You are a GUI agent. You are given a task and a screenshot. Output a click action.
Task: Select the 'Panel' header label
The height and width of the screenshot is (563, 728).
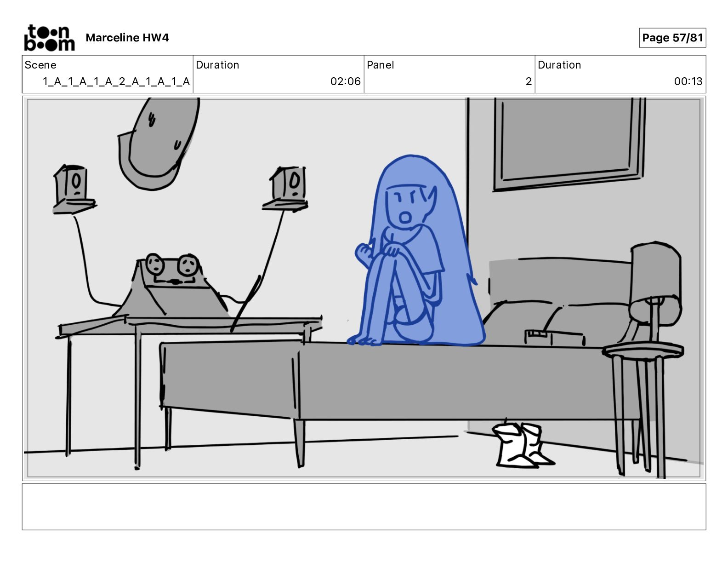(x=381, y=65)
